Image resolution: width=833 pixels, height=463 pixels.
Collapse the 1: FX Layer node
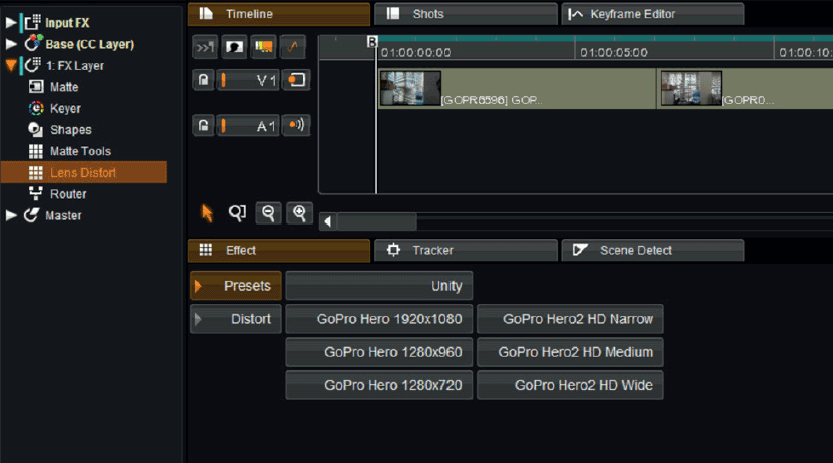(11, 66)
